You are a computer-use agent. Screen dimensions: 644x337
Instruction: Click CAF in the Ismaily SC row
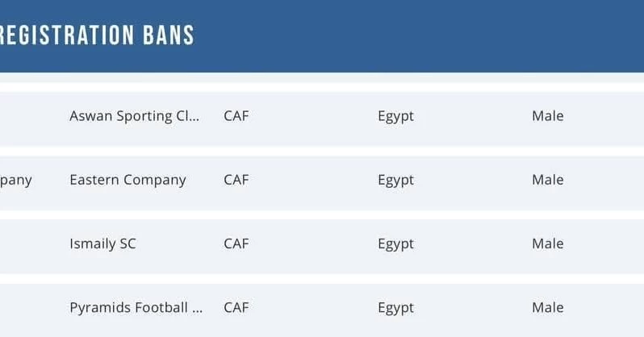point(236,243)
